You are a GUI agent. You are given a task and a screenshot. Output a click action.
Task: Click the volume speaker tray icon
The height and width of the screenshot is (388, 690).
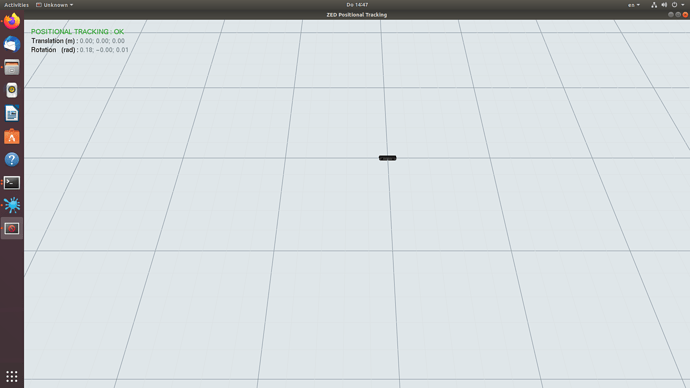(664, 5)
